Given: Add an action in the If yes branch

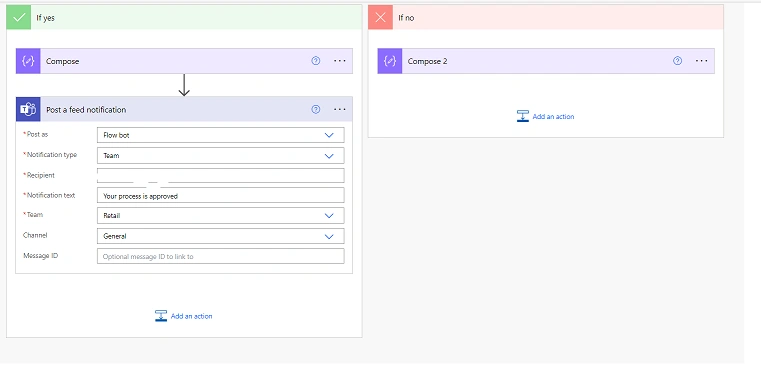Looking at the screenshot, I should tap(183, 316).
